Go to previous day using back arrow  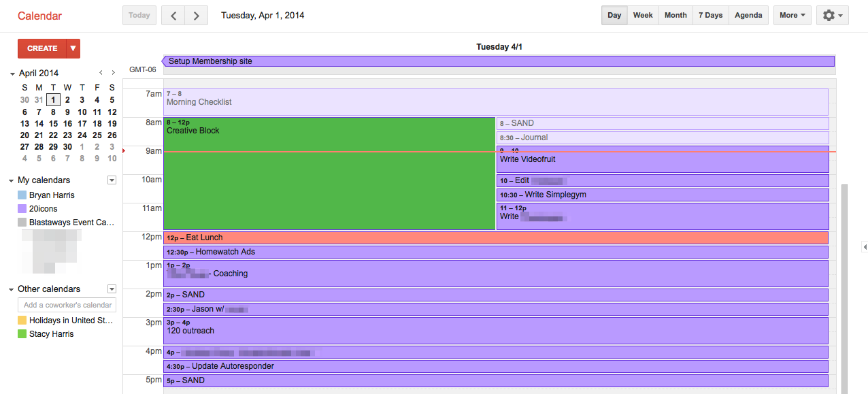(x=173, y=16)
